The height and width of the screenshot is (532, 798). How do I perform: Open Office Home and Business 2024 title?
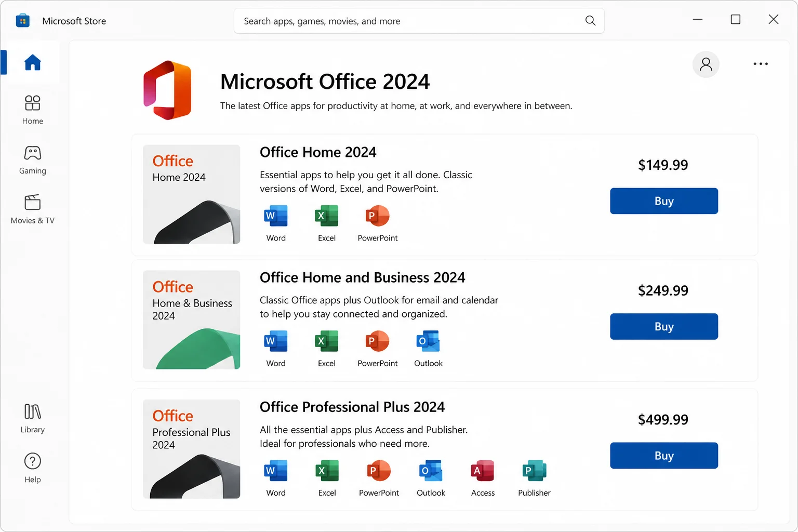pos(362,277)
